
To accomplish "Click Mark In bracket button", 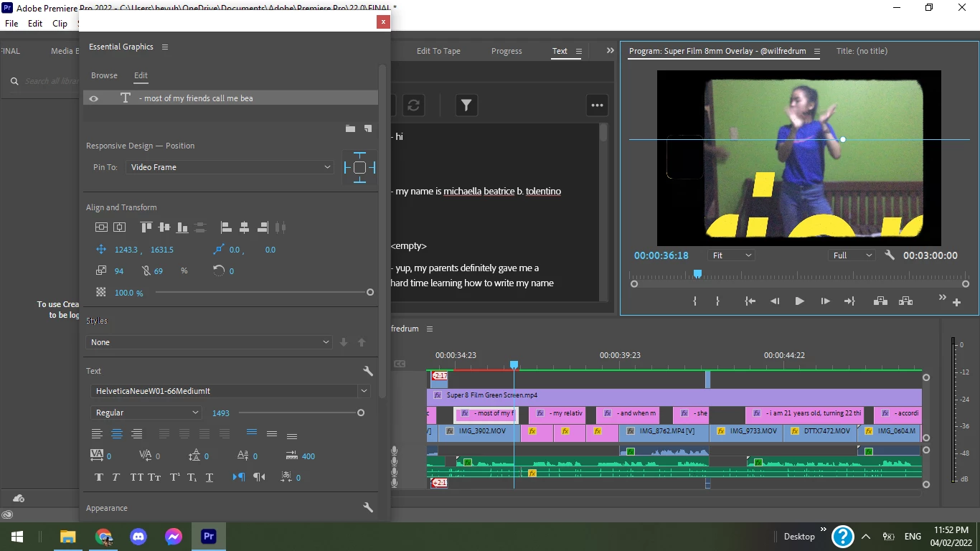I will click(x=694, y=301).
